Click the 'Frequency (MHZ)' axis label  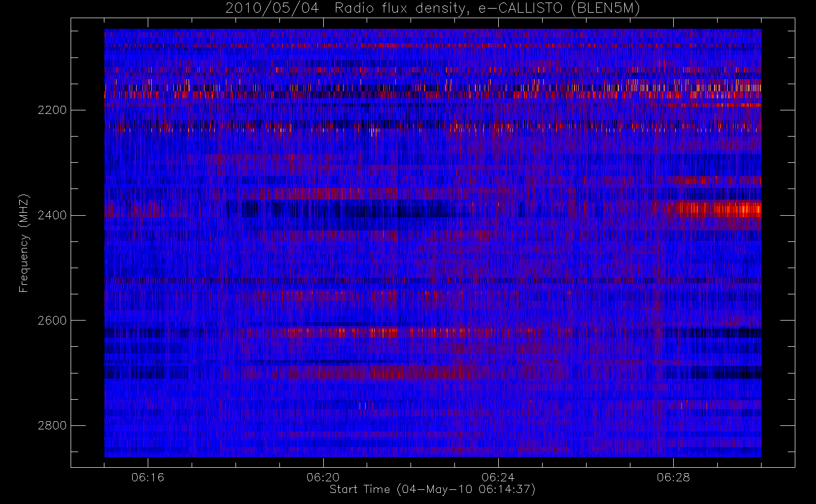click(x=23, y=243)
